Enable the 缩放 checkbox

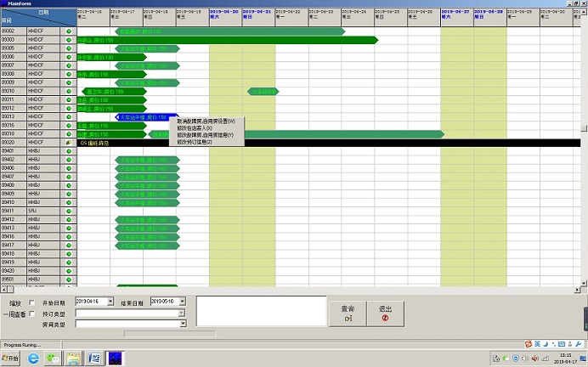pyautogui.click(x=32, y=302)
